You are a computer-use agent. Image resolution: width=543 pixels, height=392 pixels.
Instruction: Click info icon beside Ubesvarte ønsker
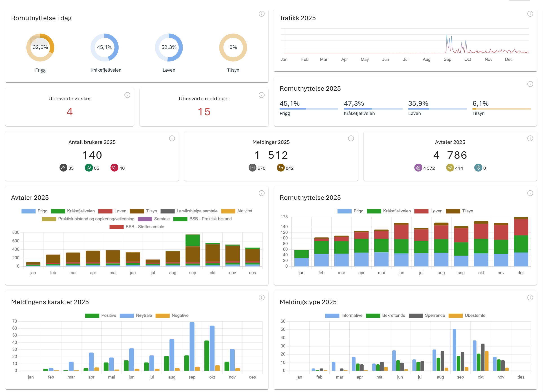[x=127, y=95]
